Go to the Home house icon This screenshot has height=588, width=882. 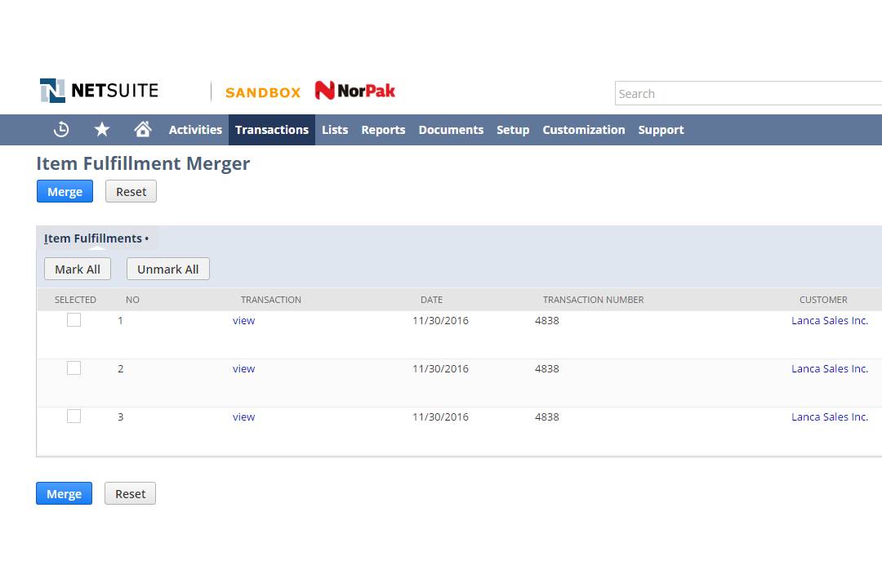click(143, 129)
